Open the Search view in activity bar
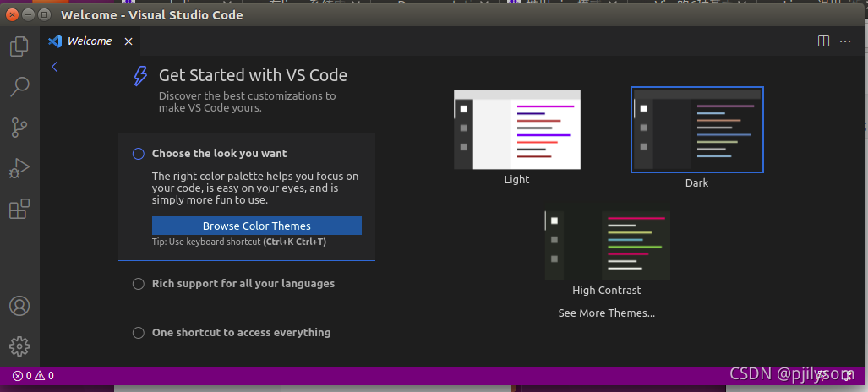 click(19, 86)
